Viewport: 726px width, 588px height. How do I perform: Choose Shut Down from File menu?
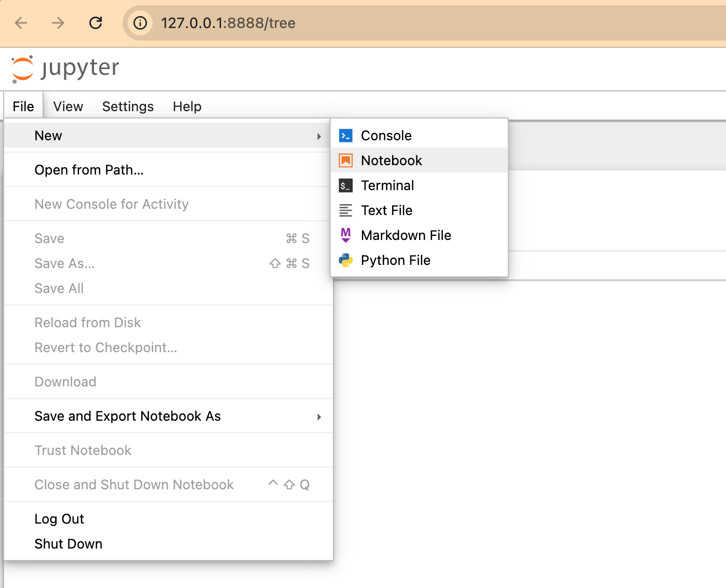pyautogui.click(x=168, y=544)
